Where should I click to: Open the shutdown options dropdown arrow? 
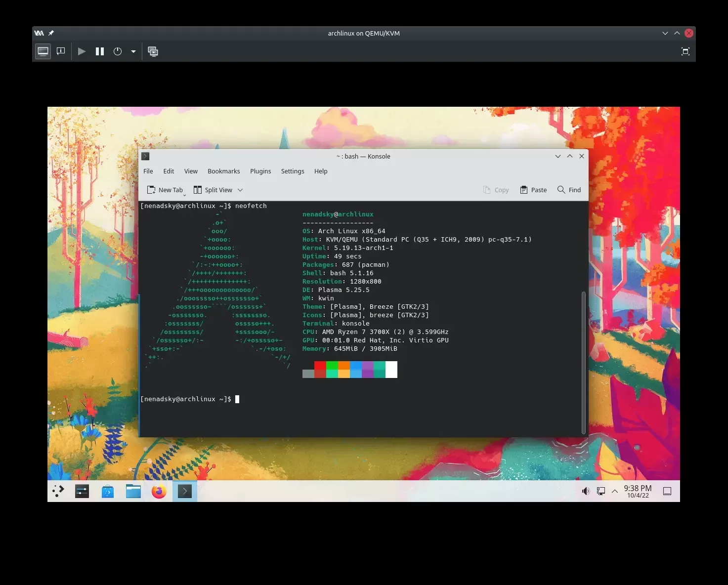tap(133, 51)
